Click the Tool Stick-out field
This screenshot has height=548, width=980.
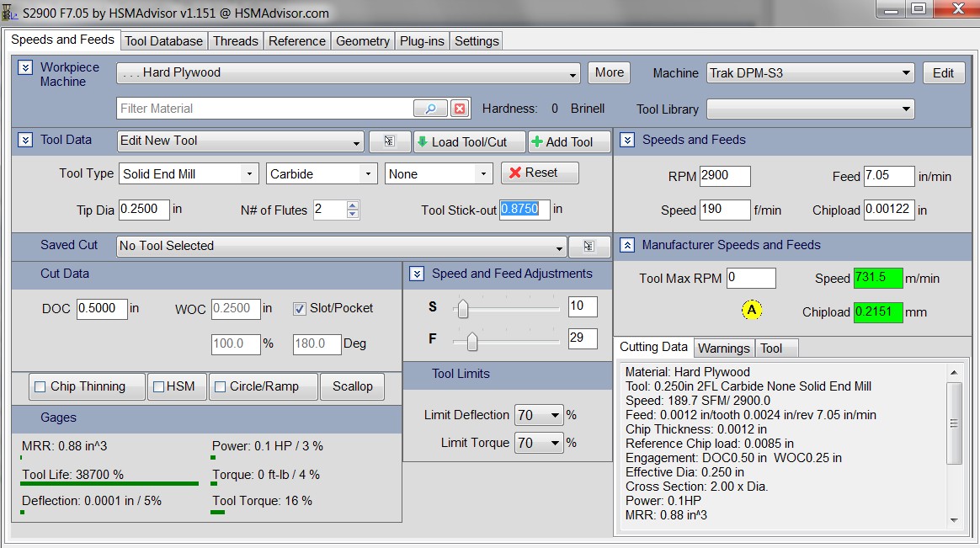(x=525, y=210)
